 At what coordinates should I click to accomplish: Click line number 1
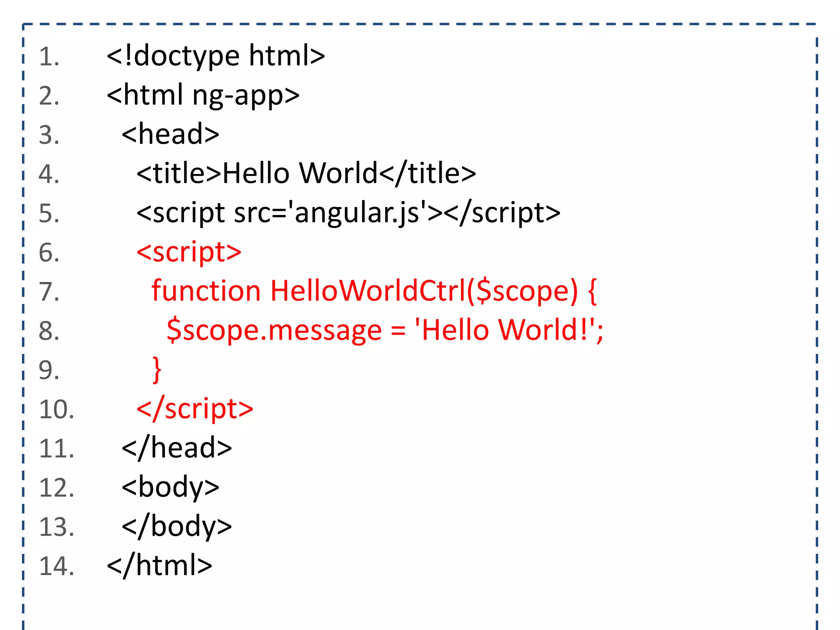[x=49, y=57]
